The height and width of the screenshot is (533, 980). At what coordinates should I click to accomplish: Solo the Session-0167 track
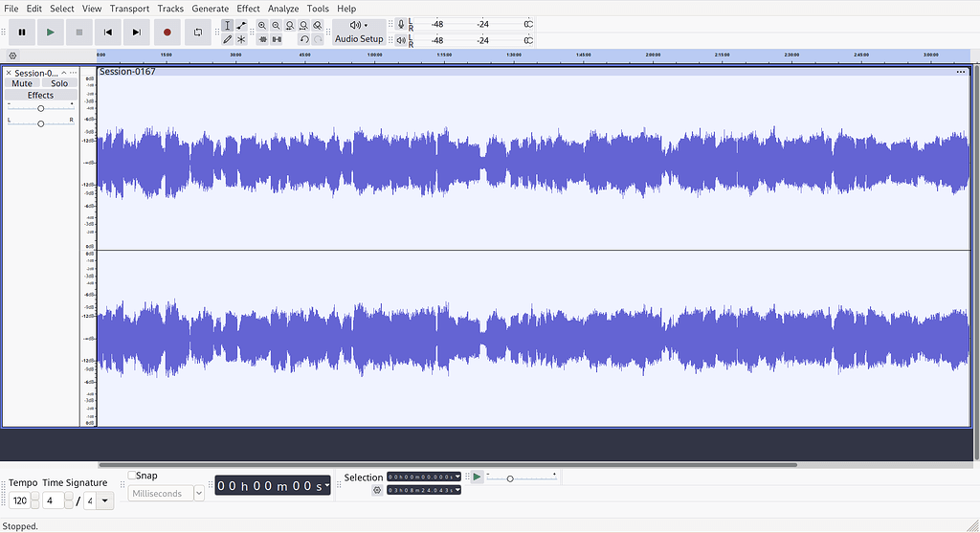coord(59,83)
